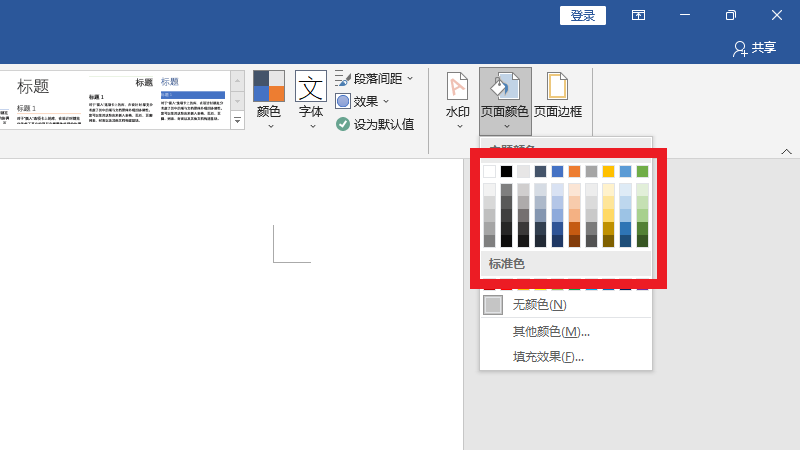Select No Color (无颜色) option

tap(539, 305)
